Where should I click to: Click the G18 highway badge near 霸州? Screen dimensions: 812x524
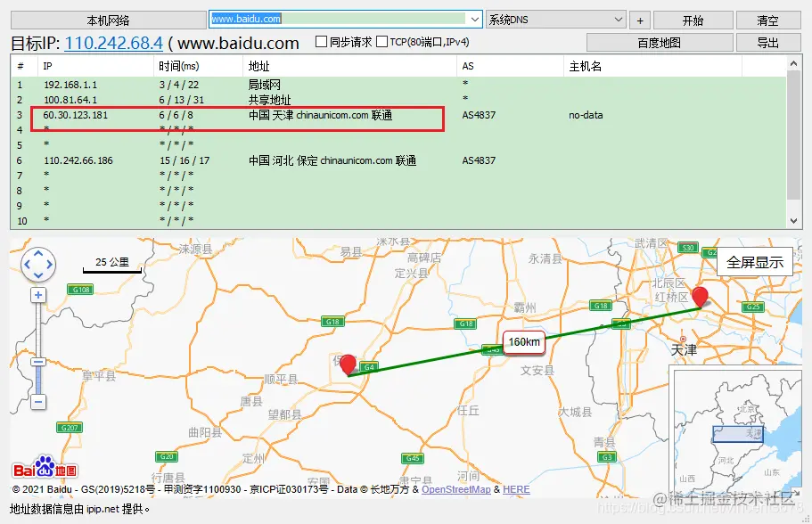click(466, 323)
